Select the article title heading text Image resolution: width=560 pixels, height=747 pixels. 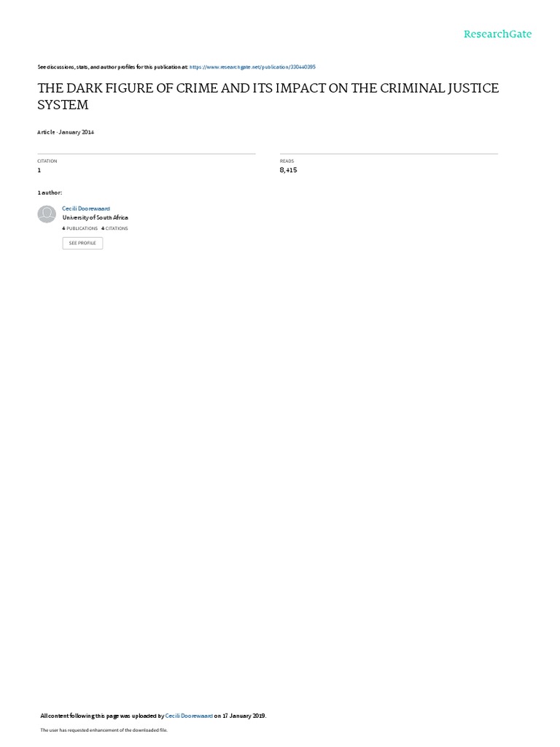point(268,96)
